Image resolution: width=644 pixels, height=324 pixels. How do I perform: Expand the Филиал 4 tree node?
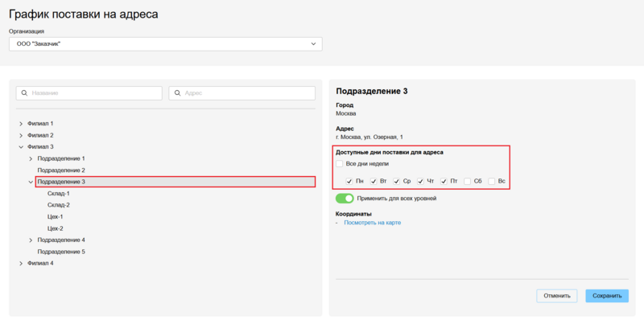tap(21, 264)
